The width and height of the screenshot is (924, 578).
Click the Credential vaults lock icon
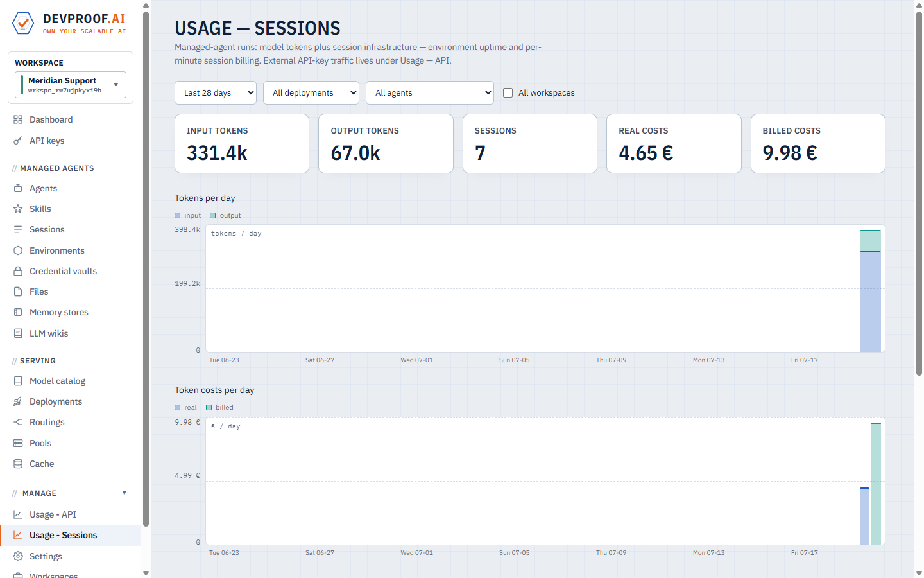[x=18, y=271]
